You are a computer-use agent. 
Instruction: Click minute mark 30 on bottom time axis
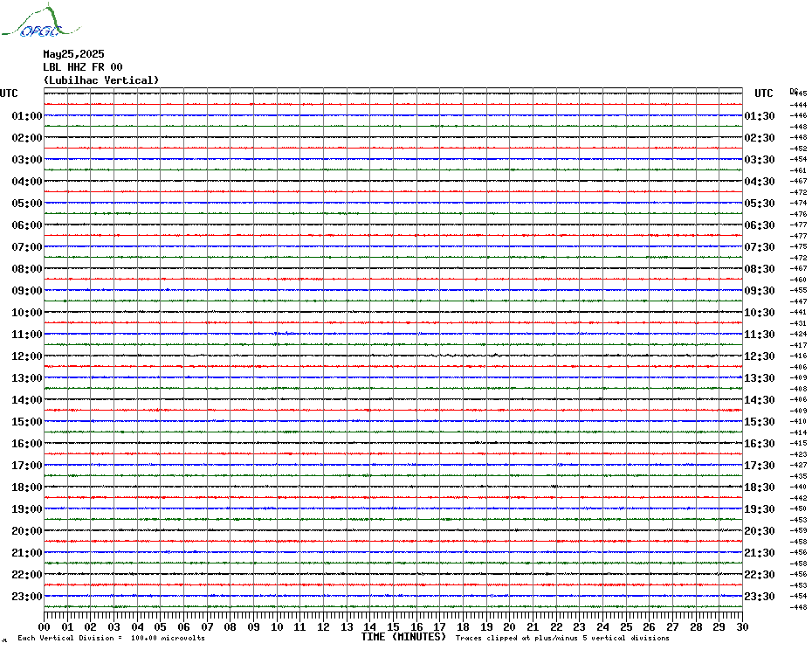coord(741,626)
